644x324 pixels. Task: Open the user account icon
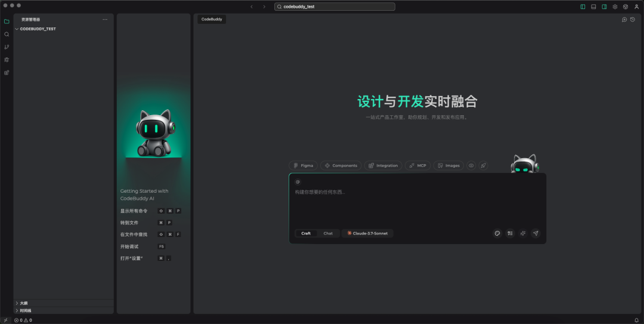(x=637, y=7)
